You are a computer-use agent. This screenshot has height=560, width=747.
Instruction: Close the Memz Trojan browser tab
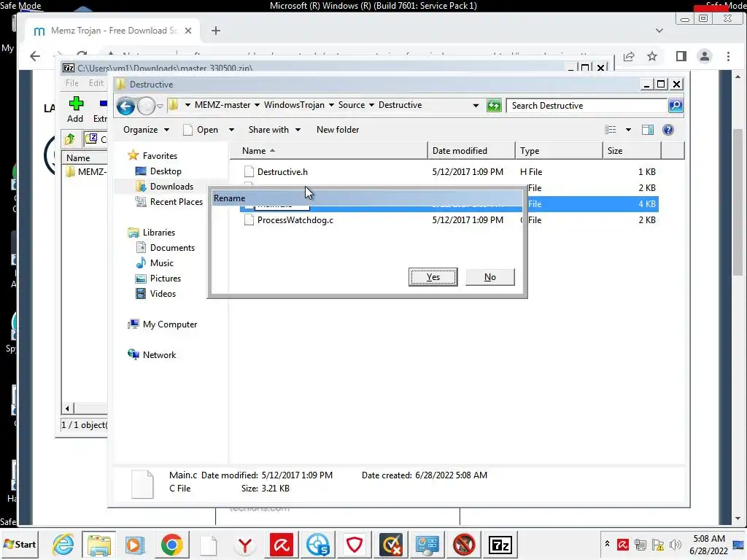(x=188, y=31)
